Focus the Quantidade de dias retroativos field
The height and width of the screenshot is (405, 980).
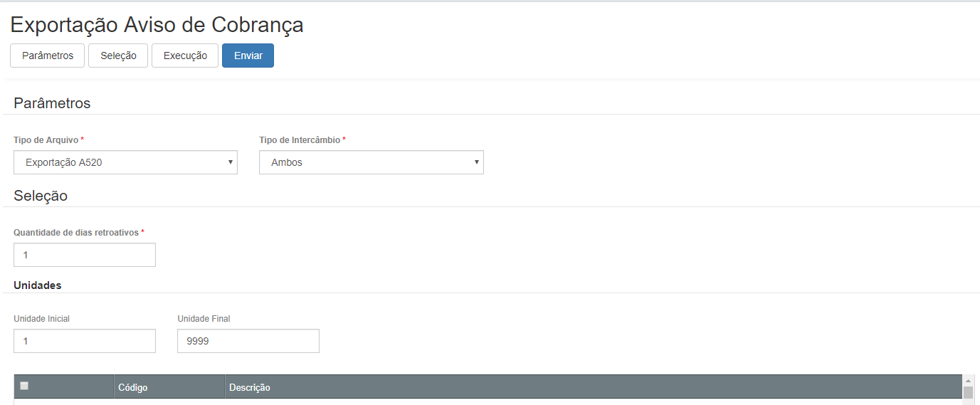[85, 255]
